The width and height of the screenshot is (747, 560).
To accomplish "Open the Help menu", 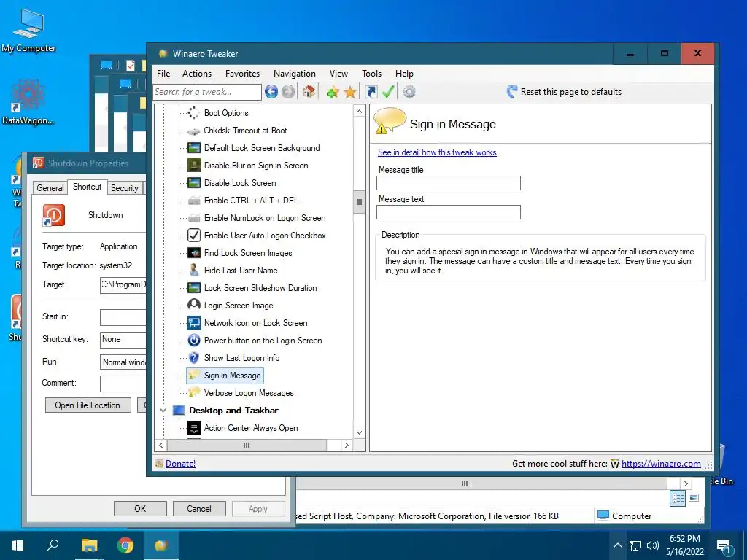I will coord(404,74).
